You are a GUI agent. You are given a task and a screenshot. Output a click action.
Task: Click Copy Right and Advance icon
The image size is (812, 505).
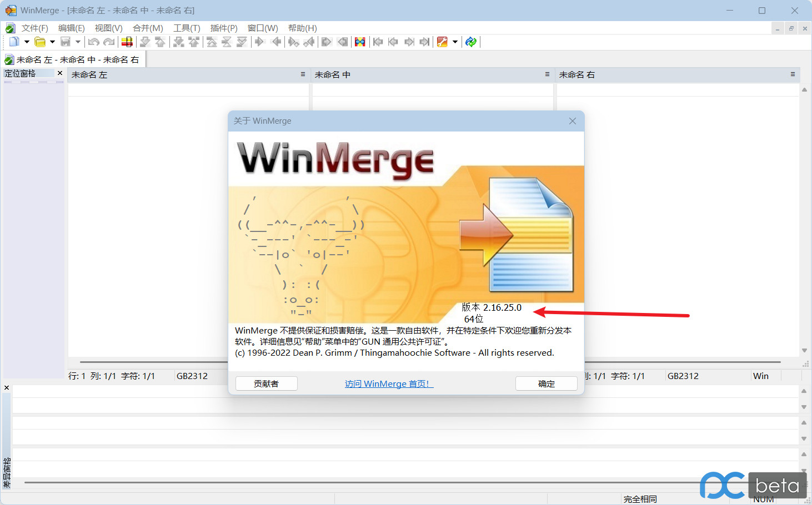(x=294, y=42)
